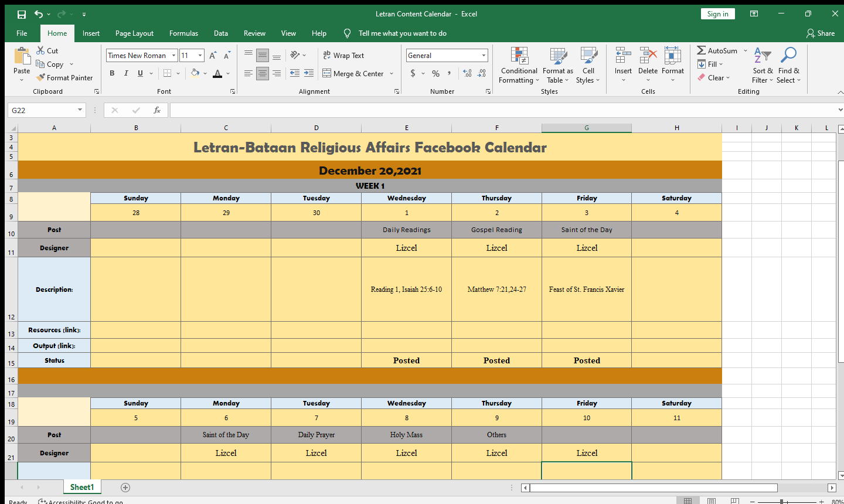Expand the Times New Roman font dropdown

(x=173, y=56)
